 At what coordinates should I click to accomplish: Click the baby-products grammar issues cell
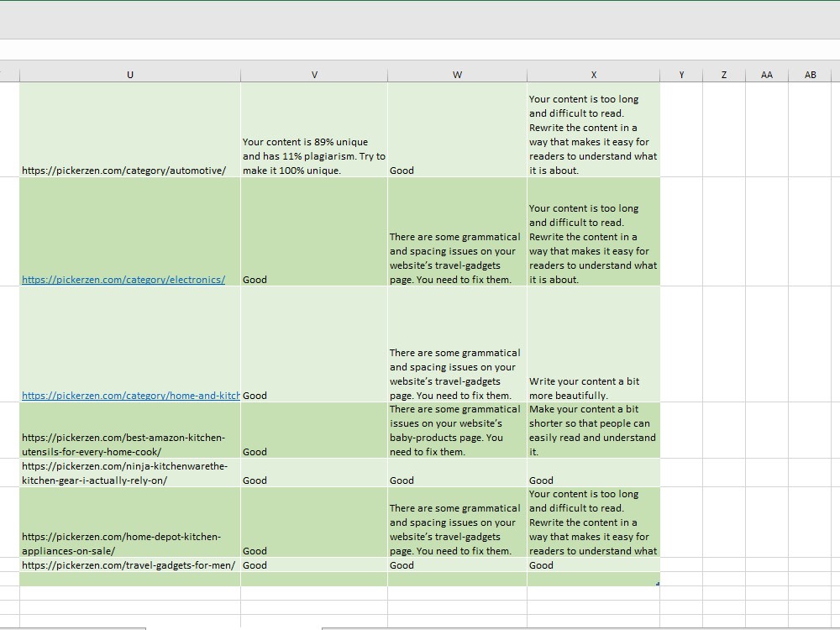pos(457,430)
